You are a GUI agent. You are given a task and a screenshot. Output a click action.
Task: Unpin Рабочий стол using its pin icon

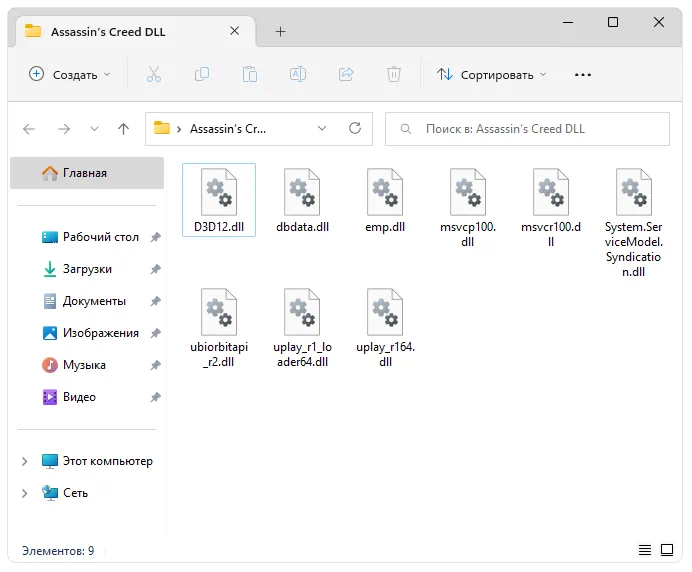click(x=155, y=237)
